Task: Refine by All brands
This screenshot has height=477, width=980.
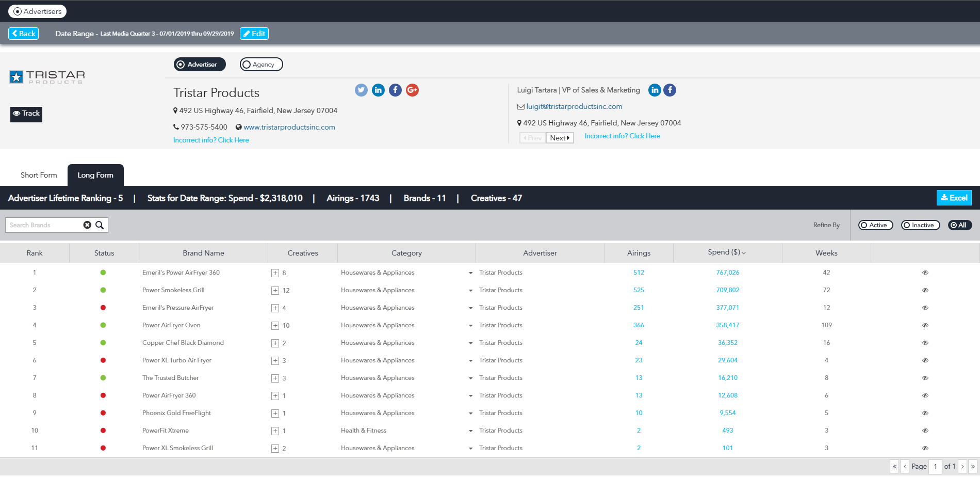Action: click(x=960, y=225)
